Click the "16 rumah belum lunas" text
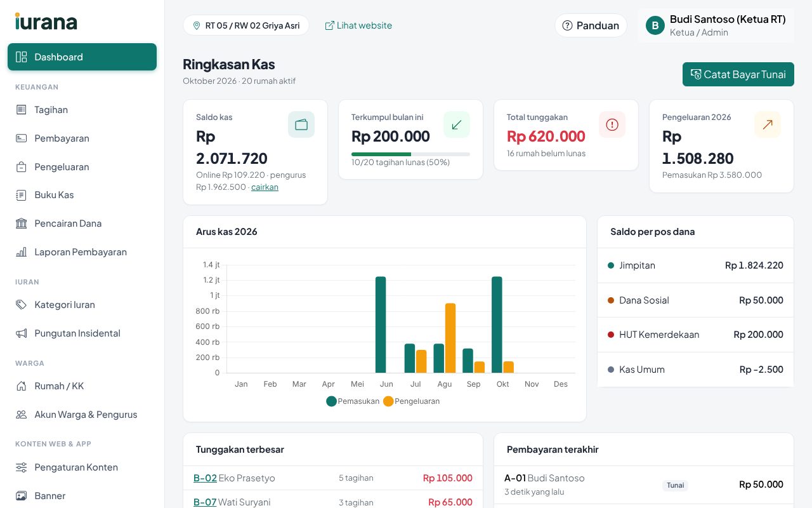The width and height of the screenshot is (812, 508). click(546, 154)
